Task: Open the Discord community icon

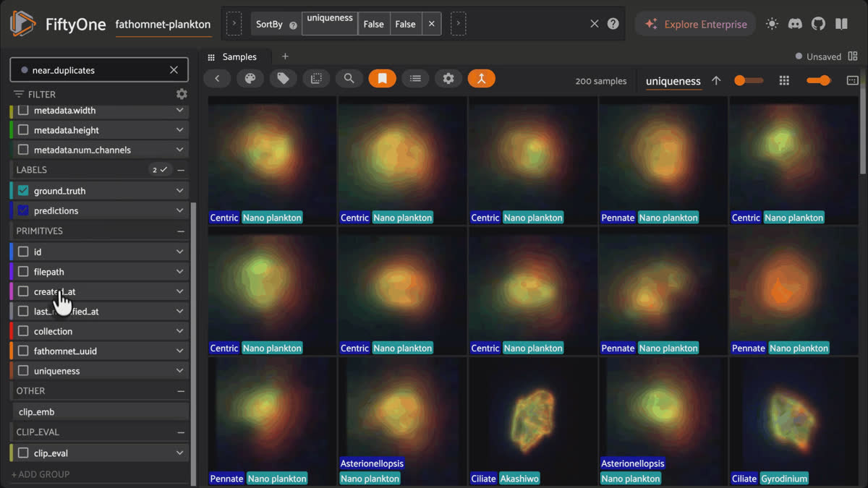Action: pos(795,24)
